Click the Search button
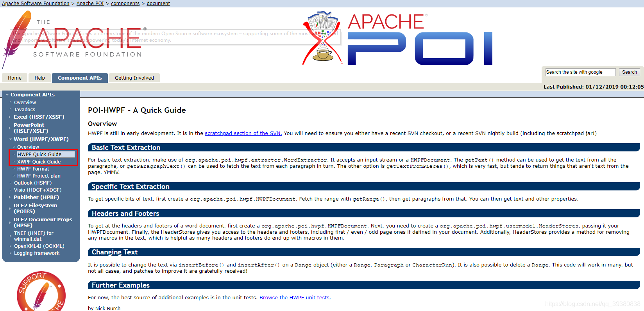The width and height of the screenshot is (644, 311). pos(629,72)
